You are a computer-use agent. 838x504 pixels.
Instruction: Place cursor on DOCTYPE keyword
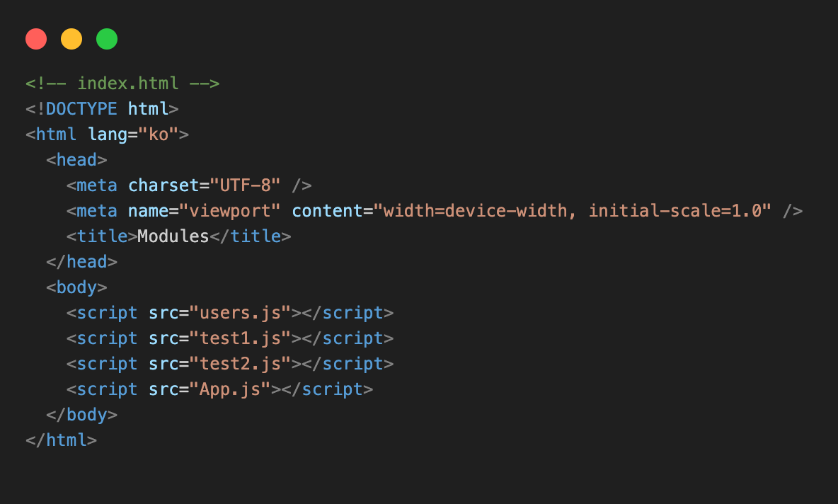point(81,109)
